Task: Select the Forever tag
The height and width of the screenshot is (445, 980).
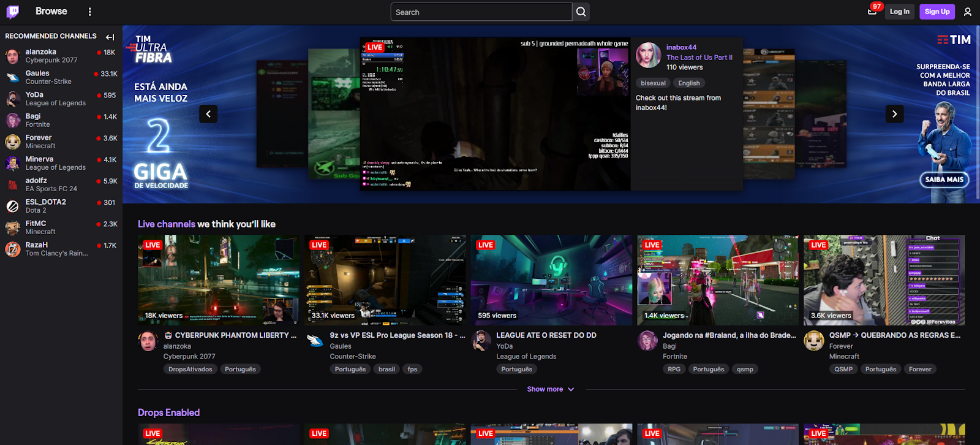Action: click(x=920, y=370)
